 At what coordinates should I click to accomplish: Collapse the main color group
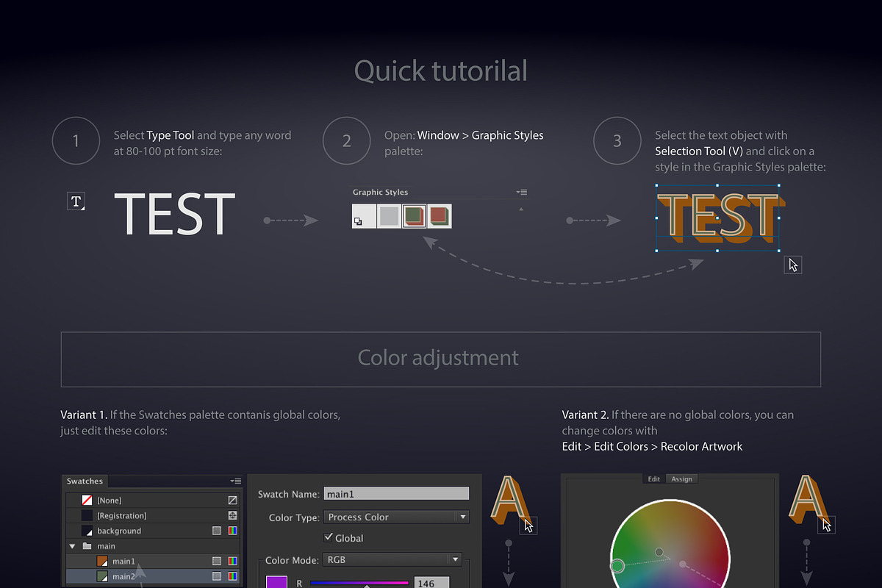(72, 546)
